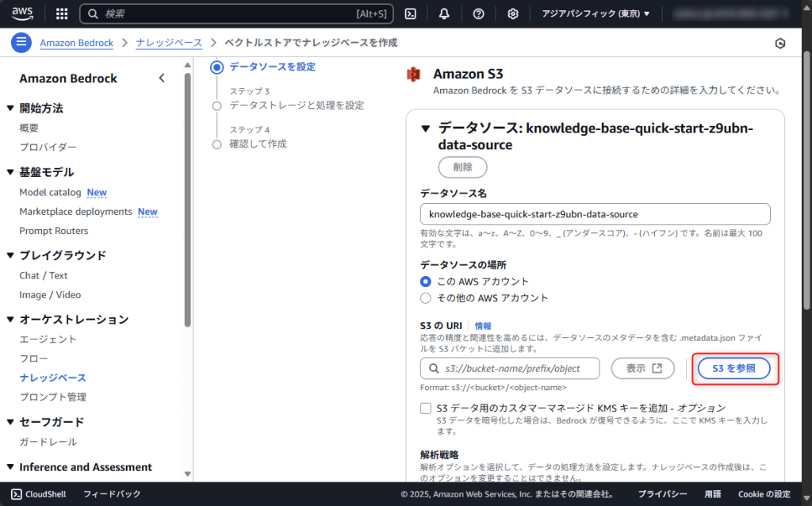Image resolution: width=812 pixels, height=506 pixels.
Task: Open プロバイダー in the sidebar
Action: [48, 147]
